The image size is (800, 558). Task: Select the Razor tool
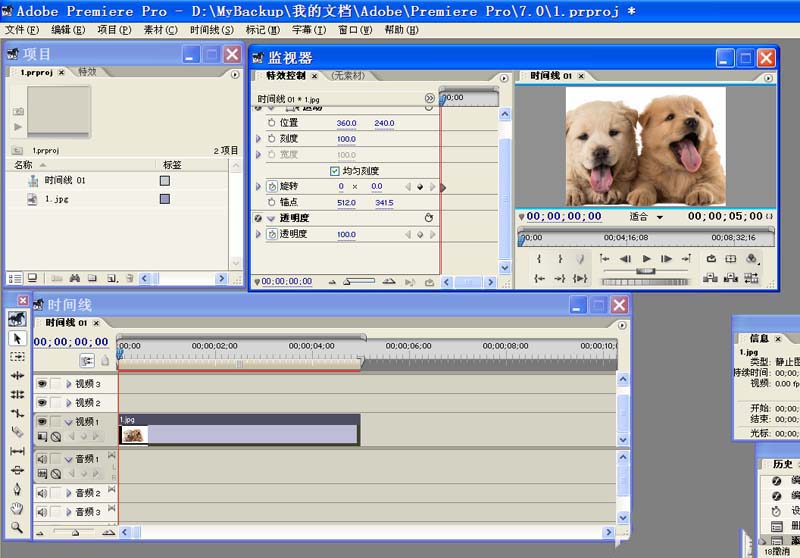click(17, 432)
